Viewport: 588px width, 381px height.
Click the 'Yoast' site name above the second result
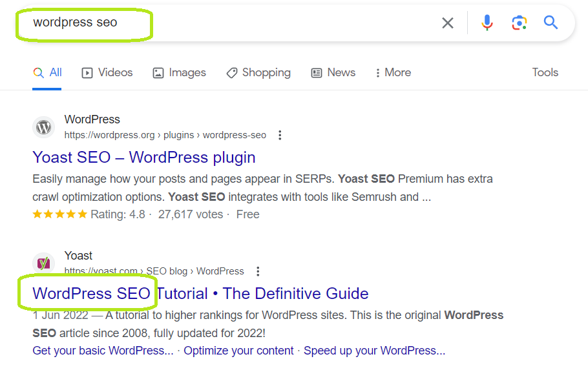click(x=78, y=256)
